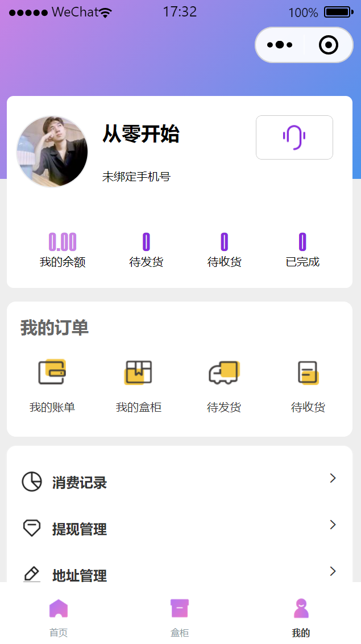Expand 消费记录 with its right chevron
Viewport: 361px width, 644px height.
point(333,479)
